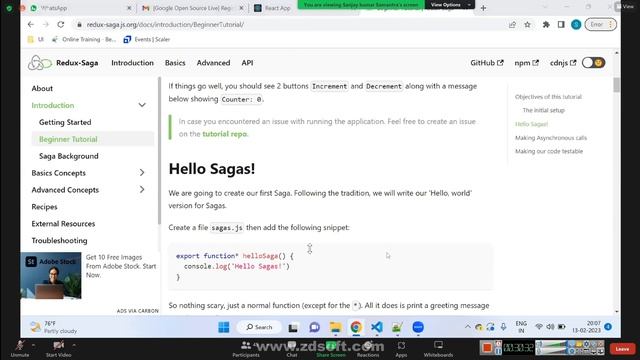Image resolution: width=640 pixels, height=360 pixels.
Task: Jump to Making Asynchronous calls section
Action: click(551, 138)
